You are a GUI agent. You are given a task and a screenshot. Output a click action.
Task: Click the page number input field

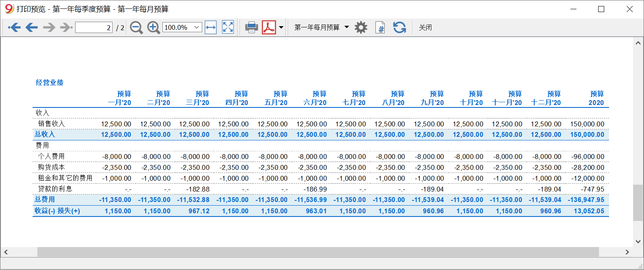click(x=94, y=27)
